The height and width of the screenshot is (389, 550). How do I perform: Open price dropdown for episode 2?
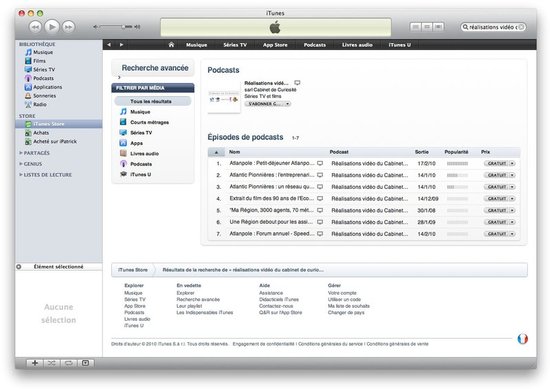pyautogui.click(x=512, y=175)
